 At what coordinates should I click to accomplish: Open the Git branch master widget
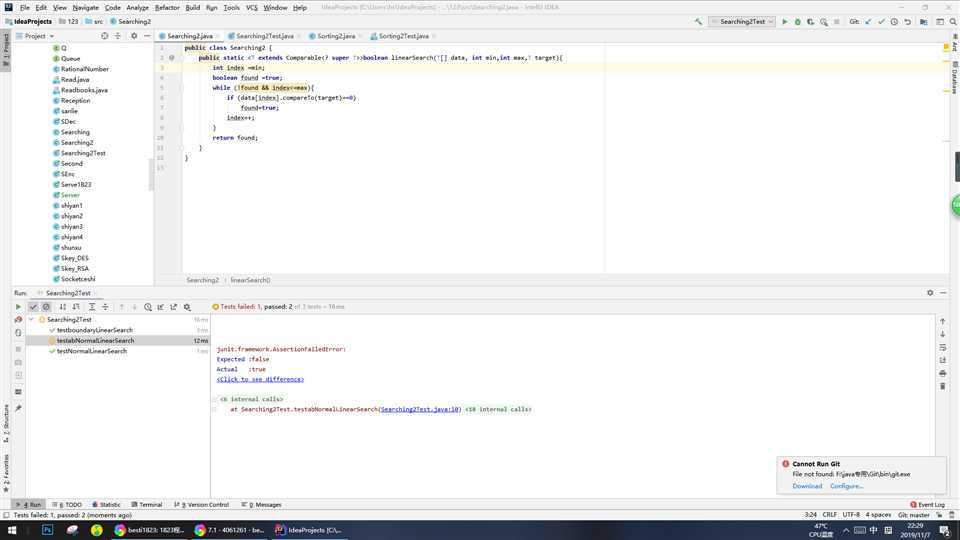(x=914, y=515)
